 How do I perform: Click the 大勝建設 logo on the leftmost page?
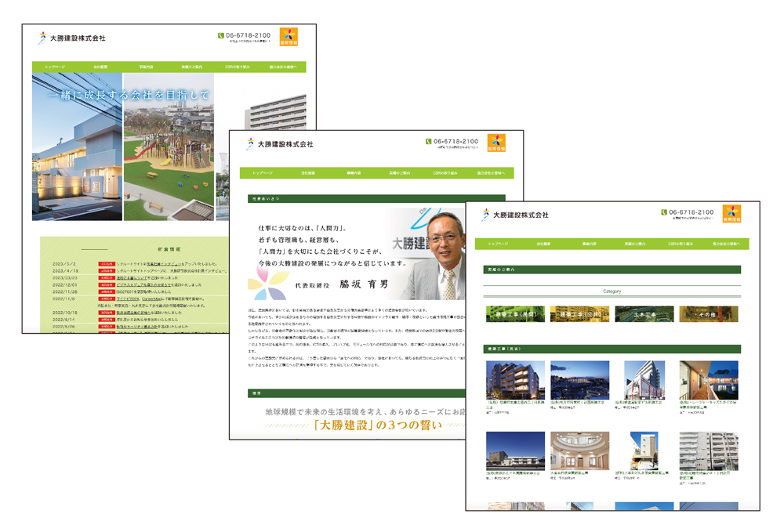point(72,38)
